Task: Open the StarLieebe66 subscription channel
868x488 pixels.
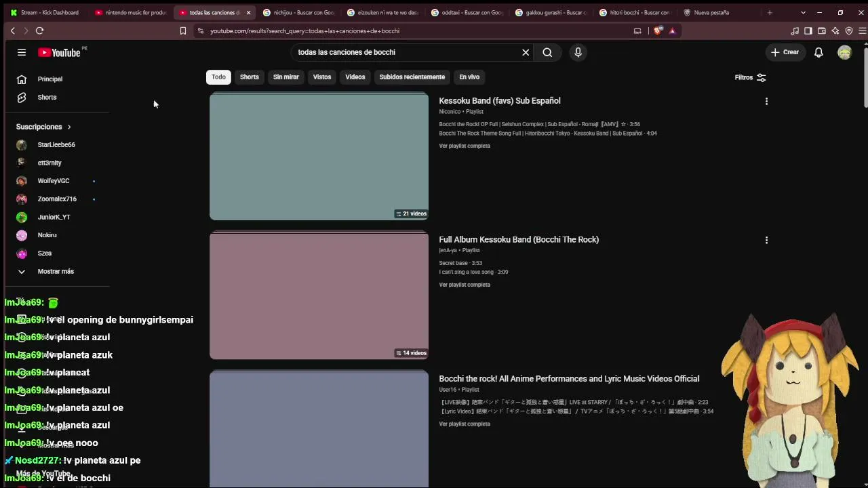Action: click(56, 144)
